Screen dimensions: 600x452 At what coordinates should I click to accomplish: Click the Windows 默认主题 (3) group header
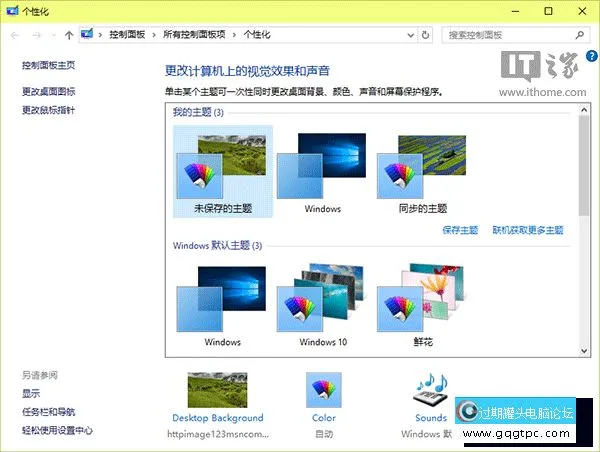(217, 245)
